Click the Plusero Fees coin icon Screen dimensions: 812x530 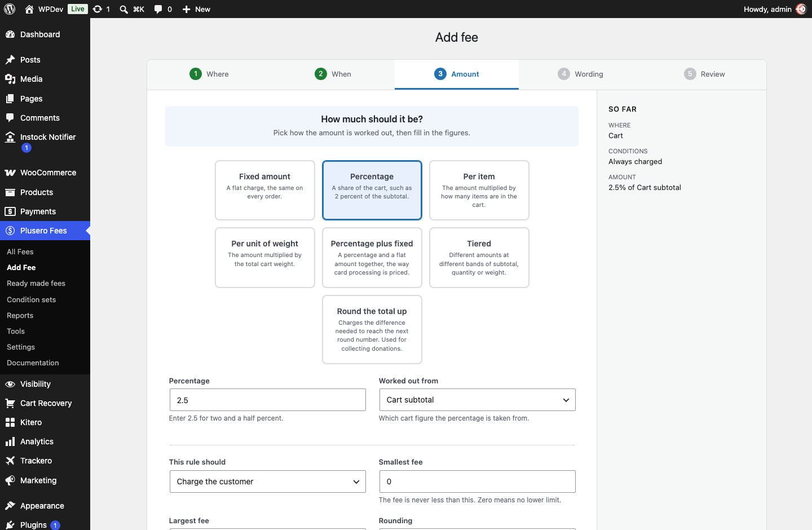tap(10, 231)
